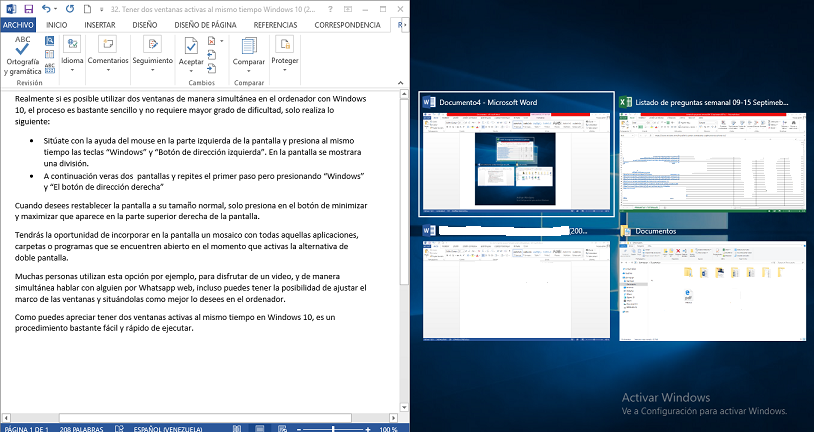Accept the change with the Aceptar icon
The width and height of the screenshot is (814, 432).
click(191, 46)
